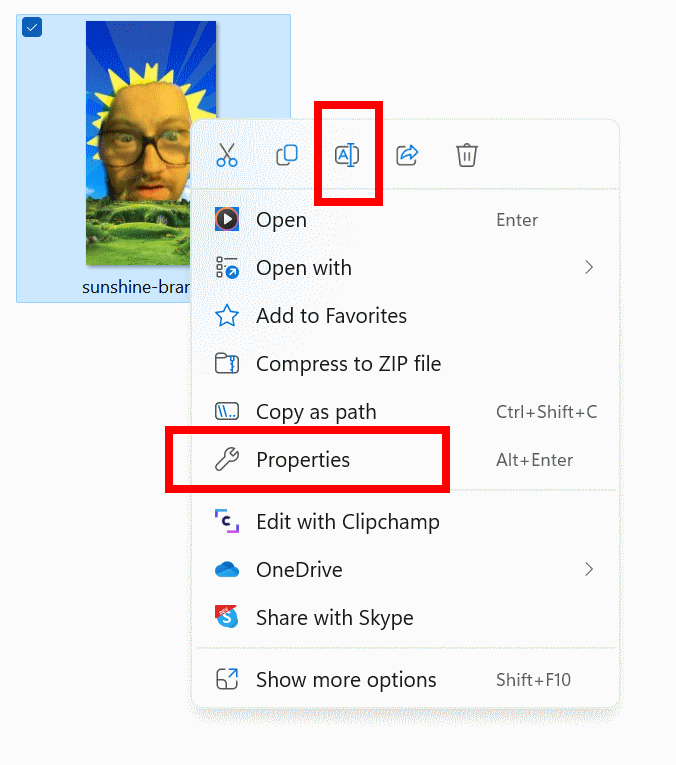Image resolution: width=676 pixels, height=765 pixels.
Task: Uncheck the selected file's checkbox
Action: click(x=32, y=28)
